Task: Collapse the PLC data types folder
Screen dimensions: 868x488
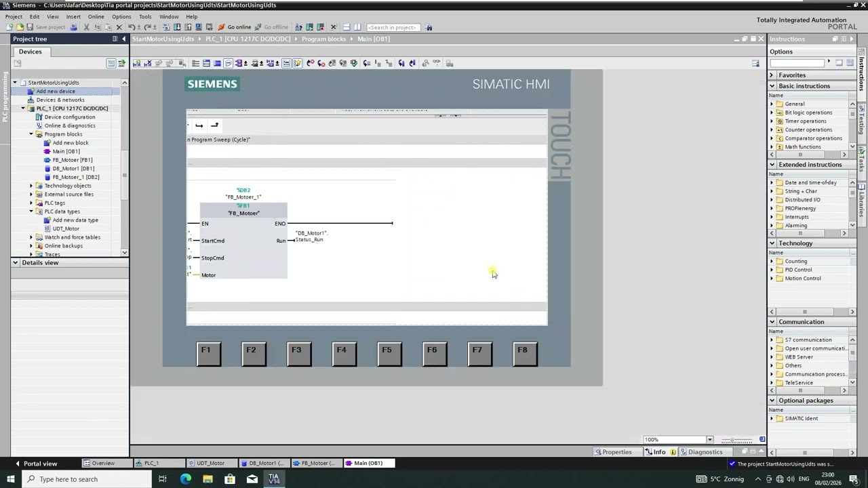Action: (x=31, y=211)
